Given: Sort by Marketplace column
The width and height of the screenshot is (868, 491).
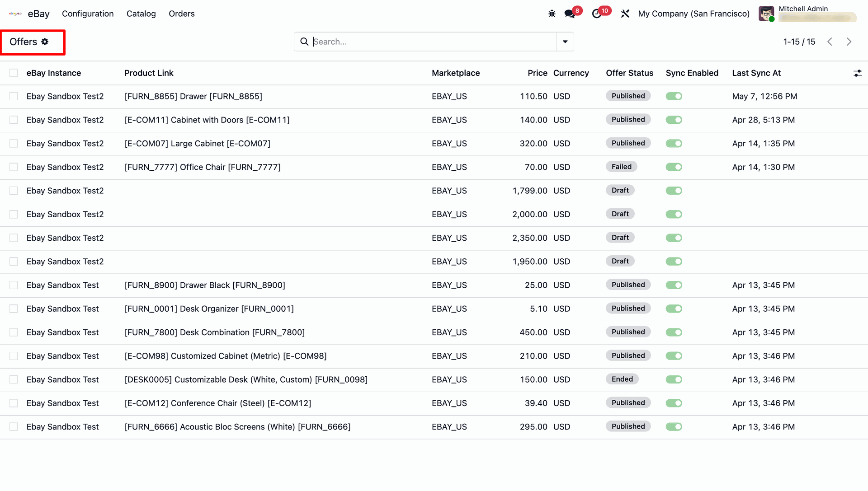Looking at the screenshot, I should pos(456,73).
